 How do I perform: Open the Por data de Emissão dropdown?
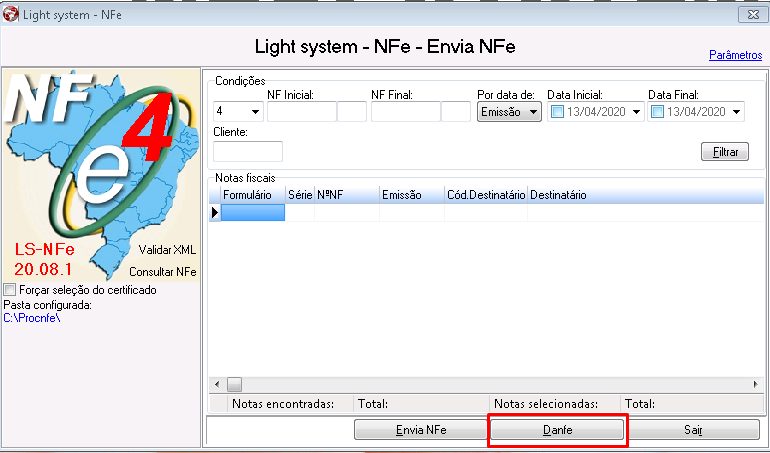coord(509,112)
